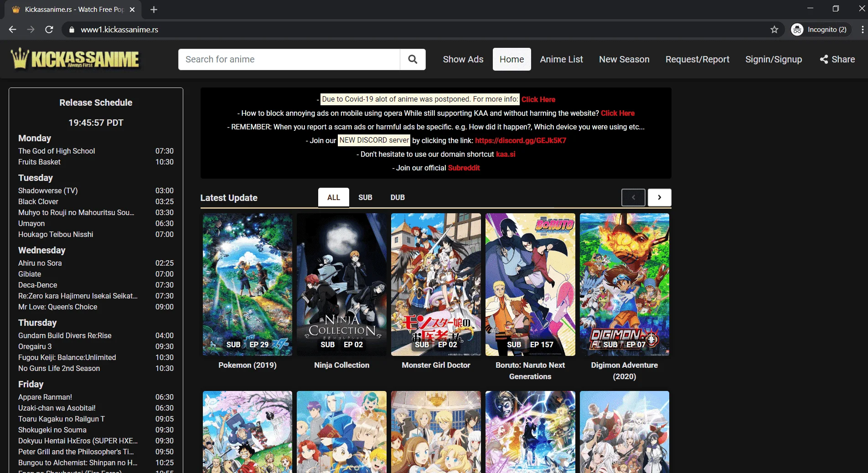Open Shokugeki no Souma schedule entry
The height and width of the screenshot is (473, 868).
click(x=52, y=430)
